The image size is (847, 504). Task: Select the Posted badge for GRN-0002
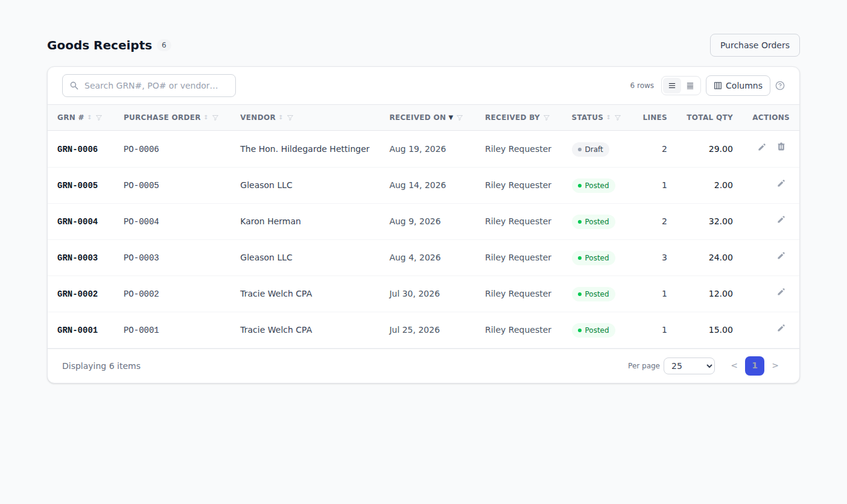[594, 294]
